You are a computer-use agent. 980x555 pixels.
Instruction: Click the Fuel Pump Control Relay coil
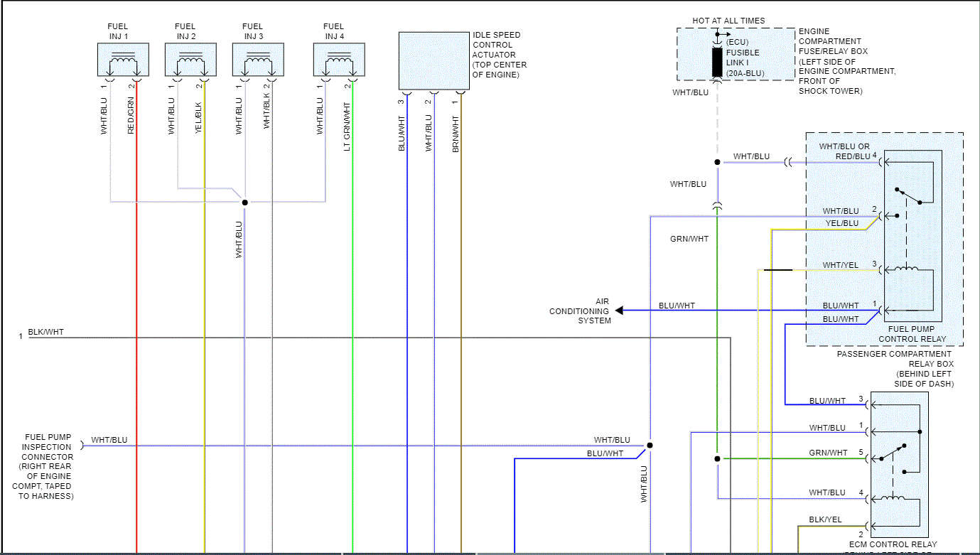(906, 269)
